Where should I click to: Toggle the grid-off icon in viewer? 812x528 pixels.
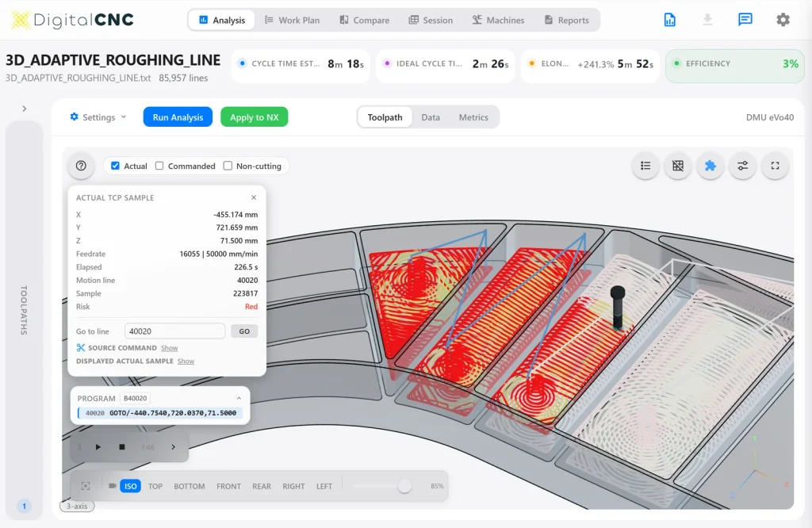point(678,166)
